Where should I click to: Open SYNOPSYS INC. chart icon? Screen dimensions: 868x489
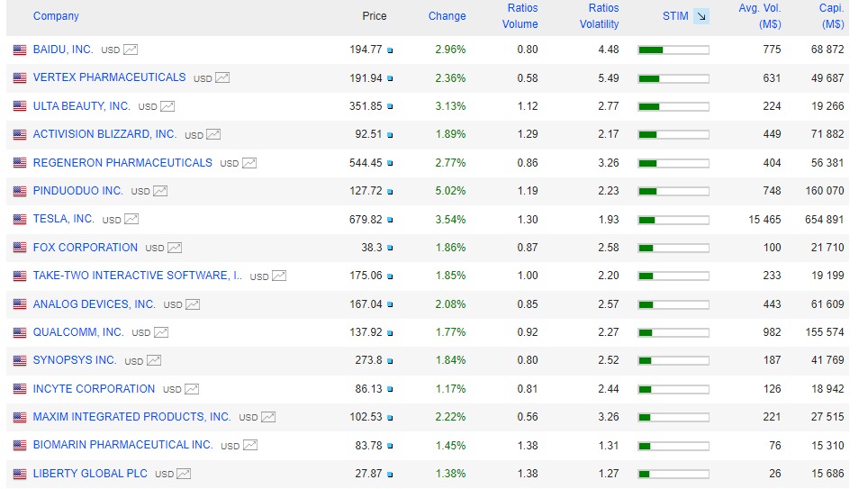click(x=154, y=360)
